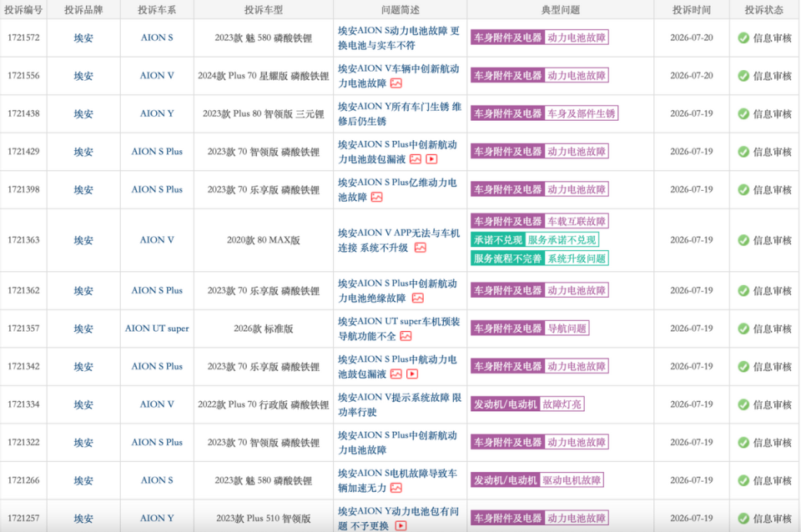Click the green check status icon for 1721398
Screen dimensions: 801x532
[x=743, y=189]
